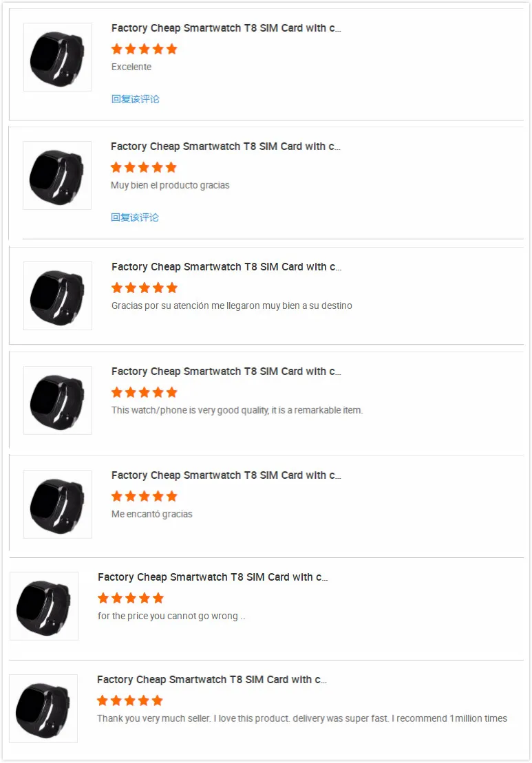
Task: Select the watch image beside the "Gracias por su atención" review
Action: [x=58, y=296]
